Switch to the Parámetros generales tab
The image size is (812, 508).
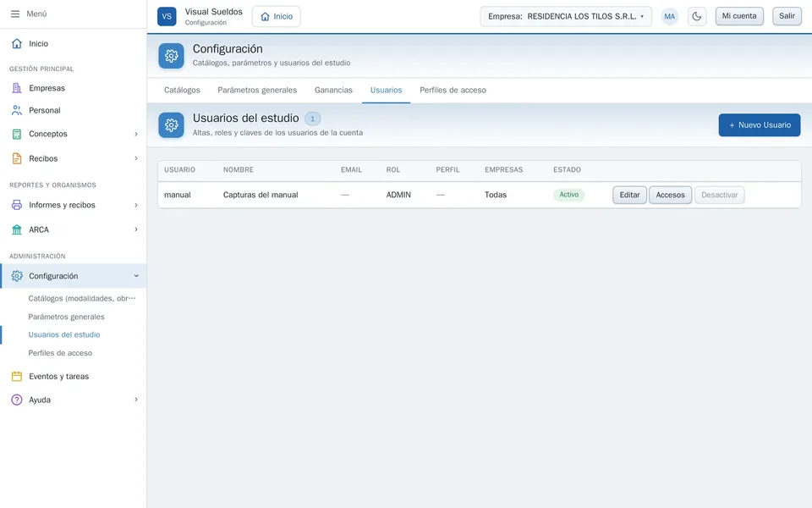pos(257,91)
